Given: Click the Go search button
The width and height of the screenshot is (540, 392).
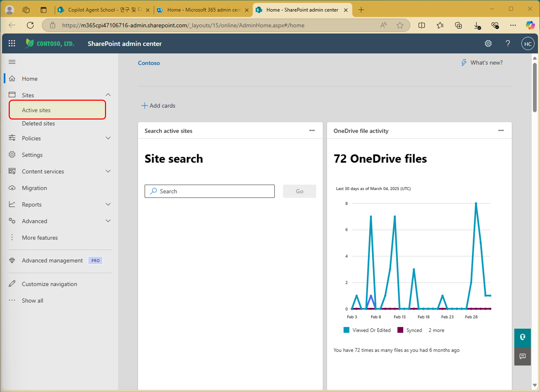Looking at the screenshot, I should (x=299, y=191).
